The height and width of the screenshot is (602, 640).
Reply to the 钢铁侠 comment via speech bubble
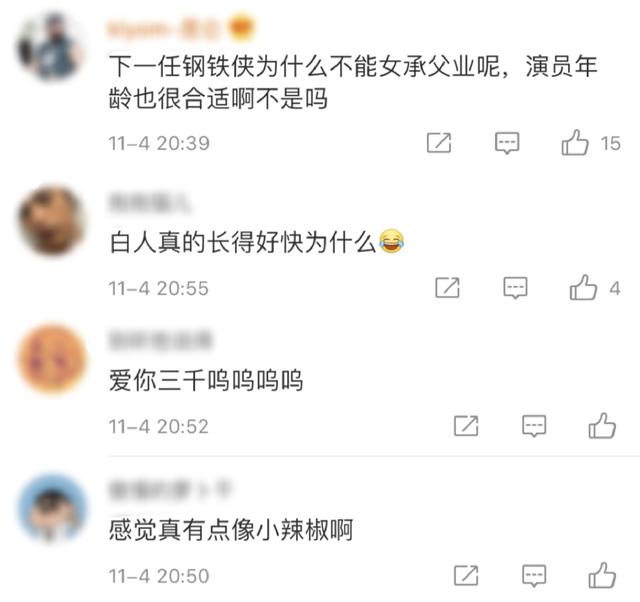pyautogui.click(x=507, y=143)
